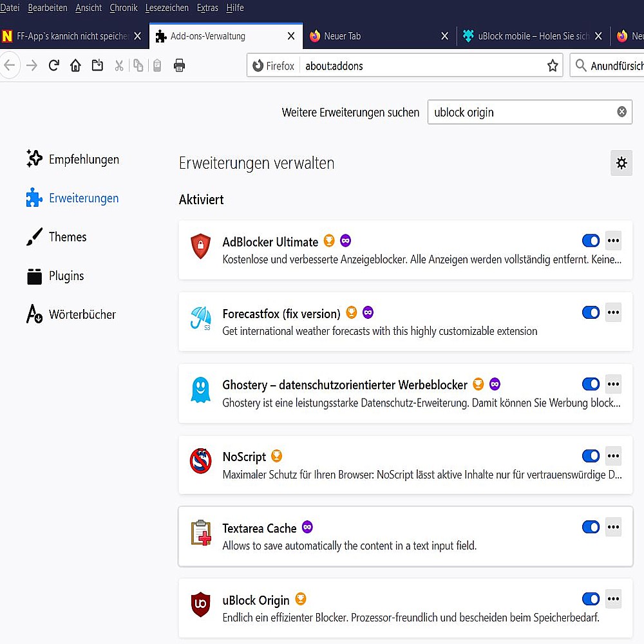Reload the current page
Screen dimensions: 644x644
click(x=54, y=65)
